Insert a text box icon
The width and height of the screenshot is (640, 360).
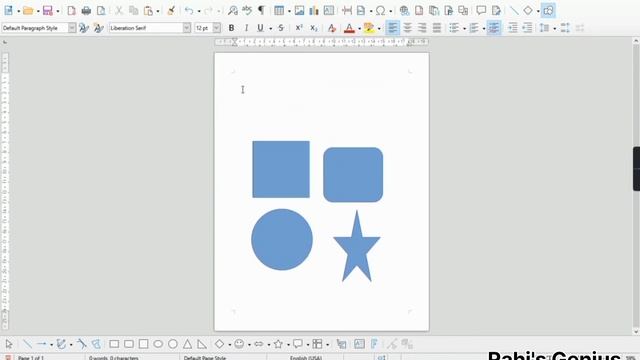(x=329, y=11)
